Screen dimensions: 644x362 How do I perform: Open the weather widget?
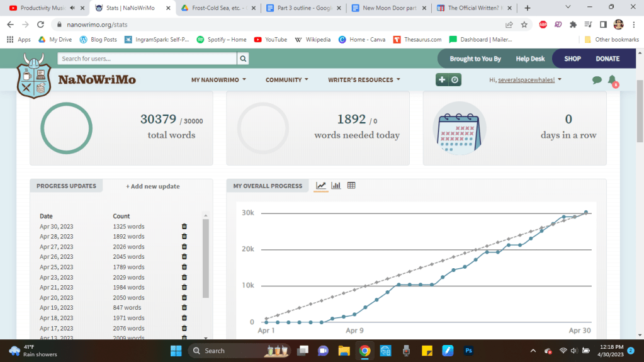coord(33,351)
